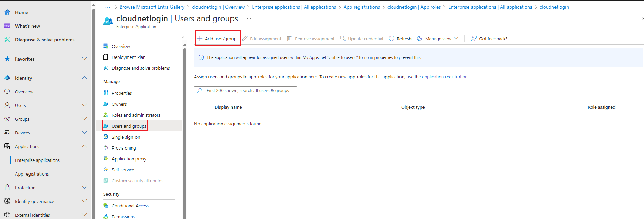Open App registrations in left navigation

click(x=32, y=174)
